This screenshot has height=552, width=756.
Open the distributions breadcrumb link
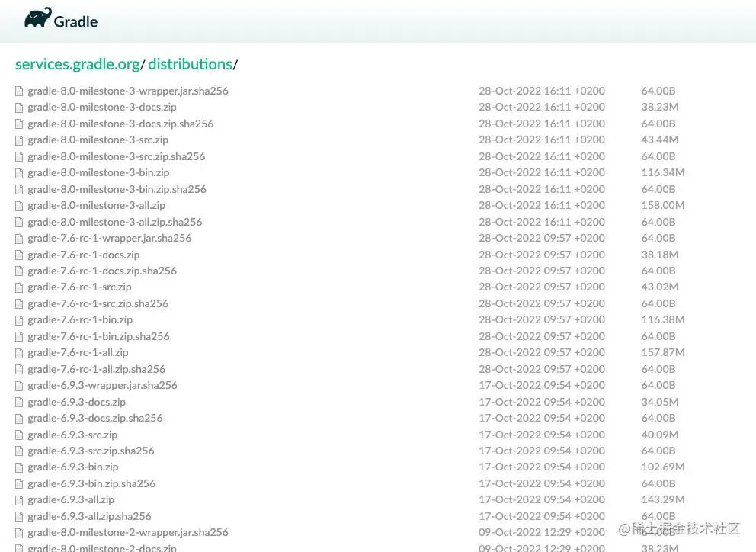coord(190,64)
